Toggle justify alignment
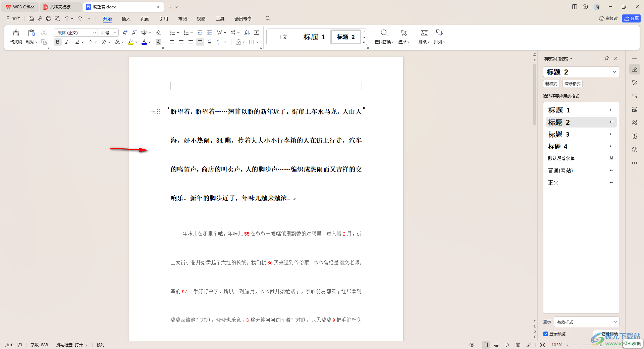The image size is (644, 349). 200,42
